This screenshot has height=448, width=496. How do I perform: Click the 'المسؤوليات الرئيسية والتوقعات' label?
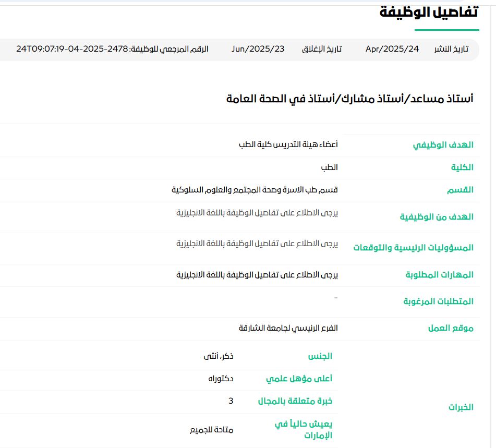414,247
